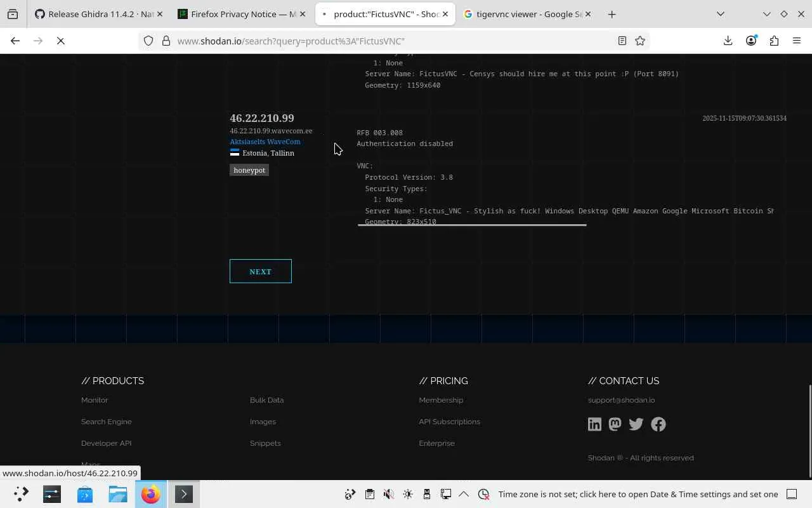
Task: Close the FictusVNC Shodan tab
Action: [x=445, y=14]
